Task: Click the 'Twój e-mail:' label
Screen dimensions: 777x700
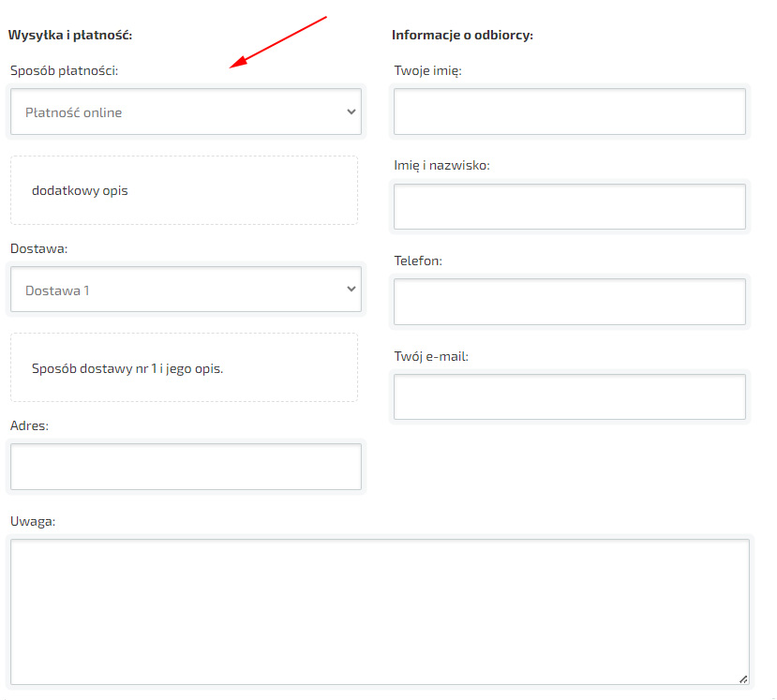Action: point(430,357)
